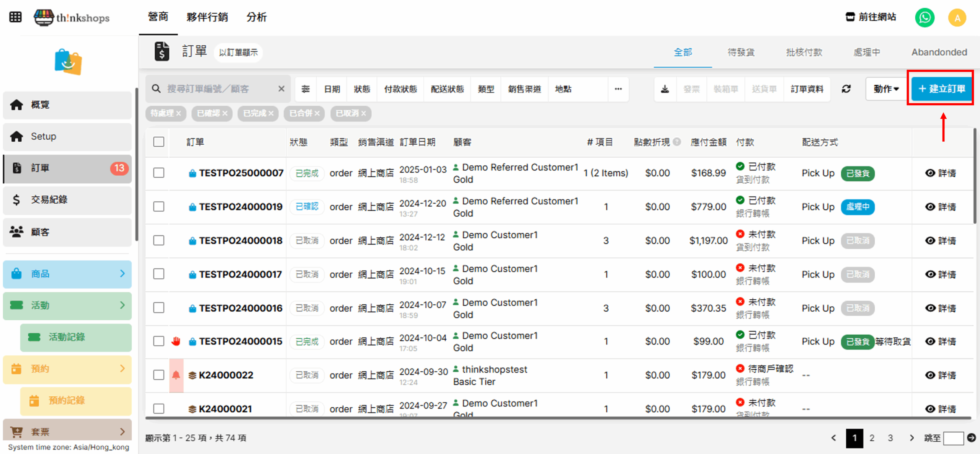Open the filter sliders icon

305,89
